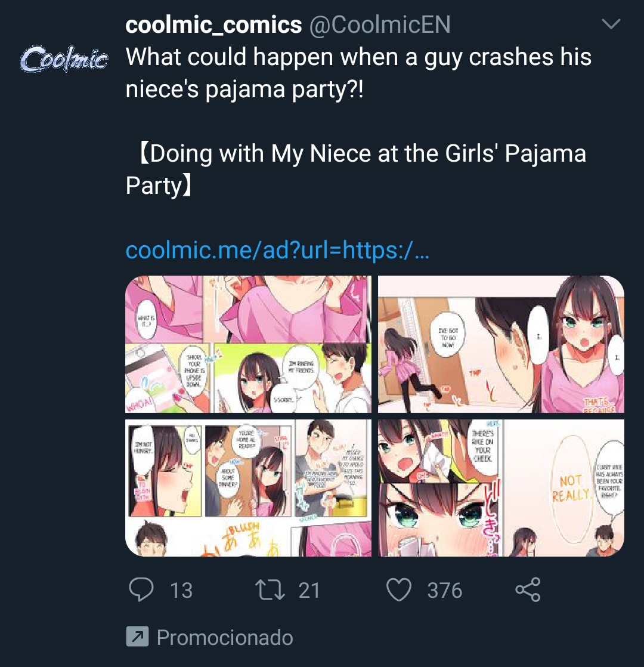The height and width of the screenshot is (667, 644).
Task: Retweet this post using the retweet icon
Action: pos(270,589)
